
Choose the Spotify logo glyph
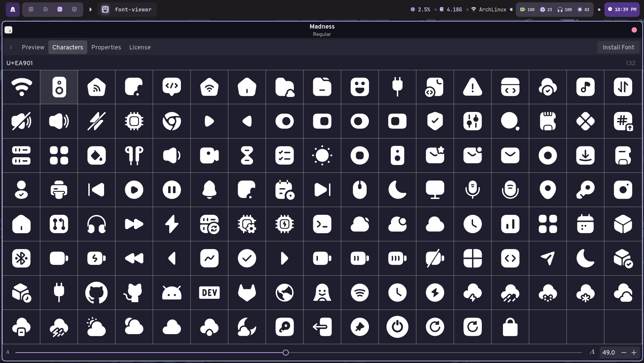[x=360, y=293]
